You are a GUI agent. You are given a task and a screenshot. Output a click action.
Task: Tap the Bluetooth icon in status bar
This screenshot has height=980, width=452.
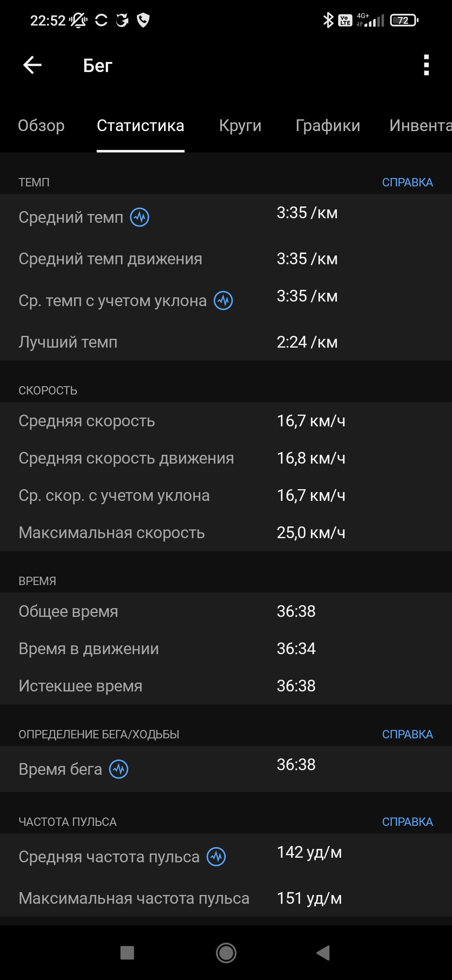[328, 20]
